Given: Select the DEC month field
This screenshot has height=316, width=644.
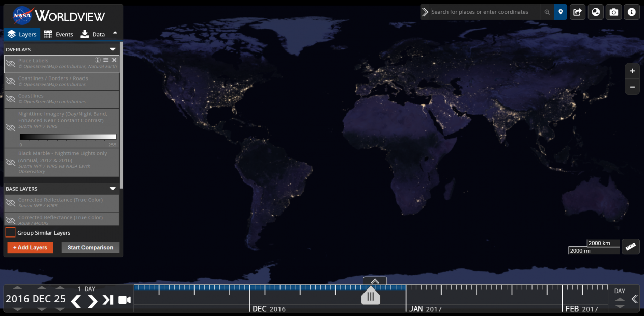Looking at the screenshot, I should click(42, 299).
